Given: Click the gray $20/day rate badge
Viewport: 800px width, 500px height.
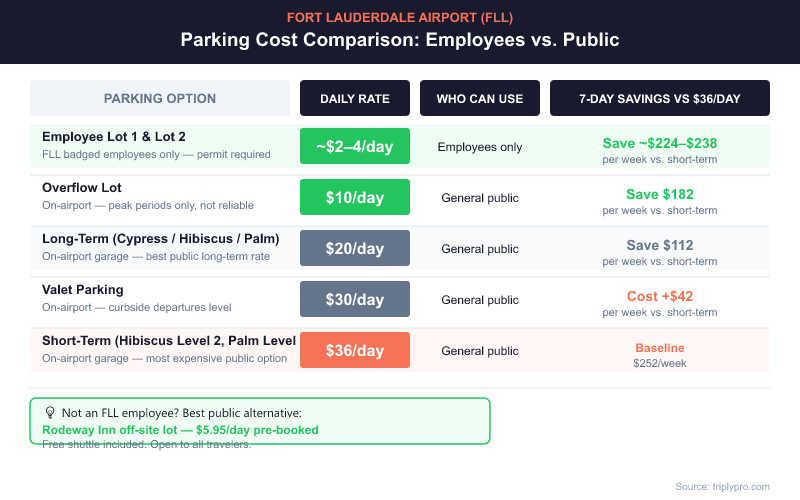Looking at the screenshot, I should [x=355, y=249].
